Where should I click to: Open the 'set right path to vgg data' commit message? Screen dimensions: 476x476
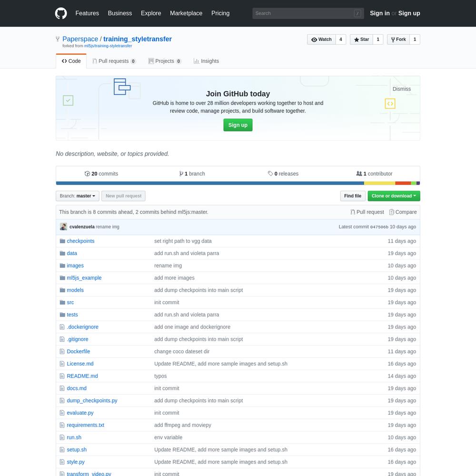[183, 241]
